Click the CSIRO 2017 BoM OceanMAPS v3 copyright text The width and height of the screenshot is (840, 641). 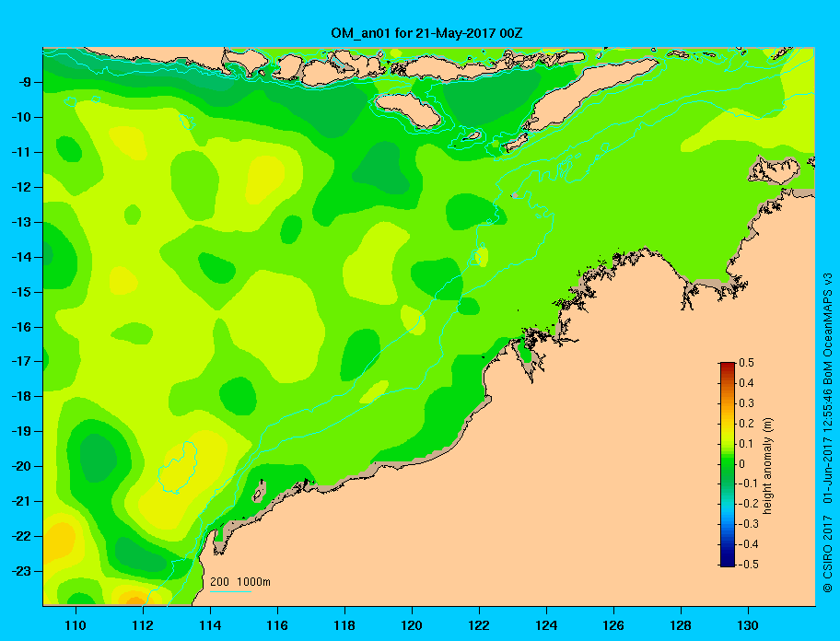click(828, 432)
